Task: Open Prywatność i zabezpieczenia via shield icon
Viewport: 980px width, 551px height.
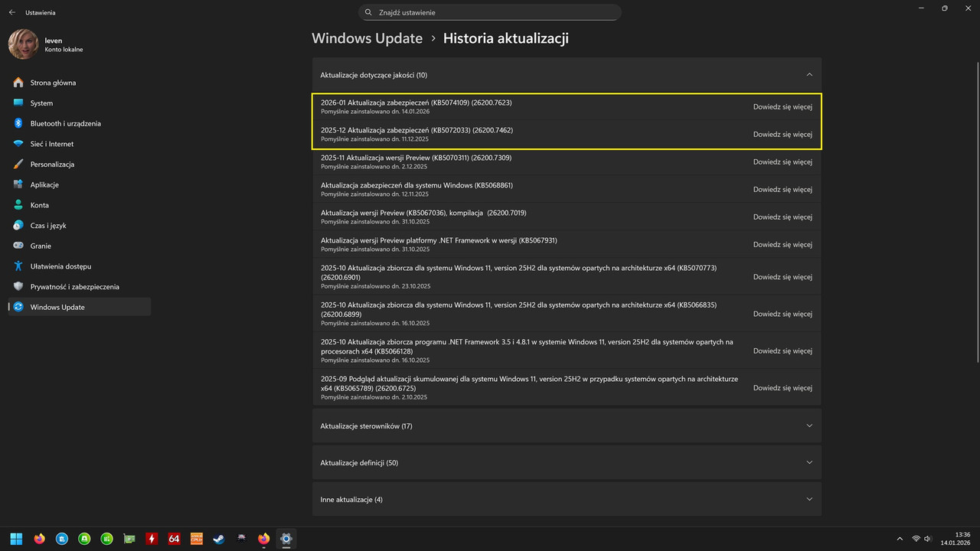Action: tap(18, 286)
